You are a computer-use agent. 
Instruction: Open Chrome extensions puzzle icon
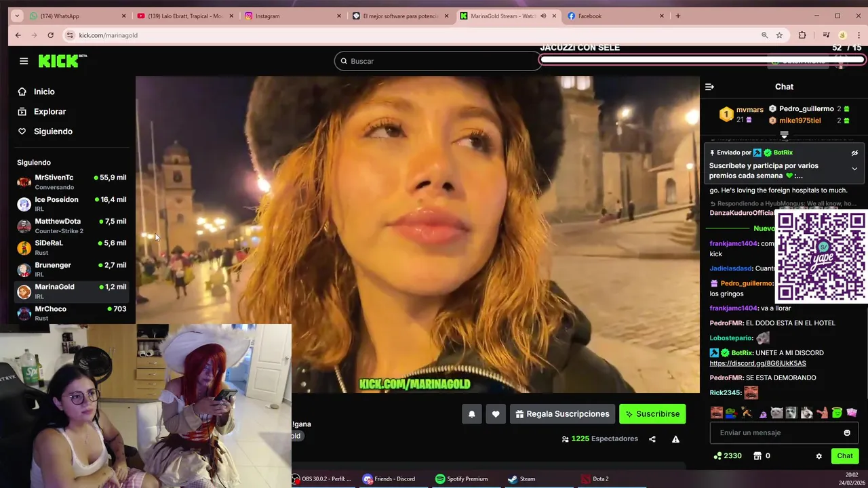(x=802, y=35)
